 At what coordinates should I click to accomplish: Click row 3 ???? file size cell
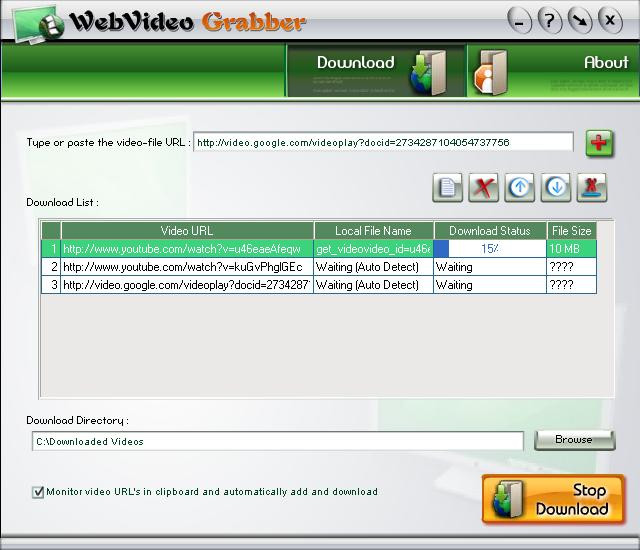(571, 285)
